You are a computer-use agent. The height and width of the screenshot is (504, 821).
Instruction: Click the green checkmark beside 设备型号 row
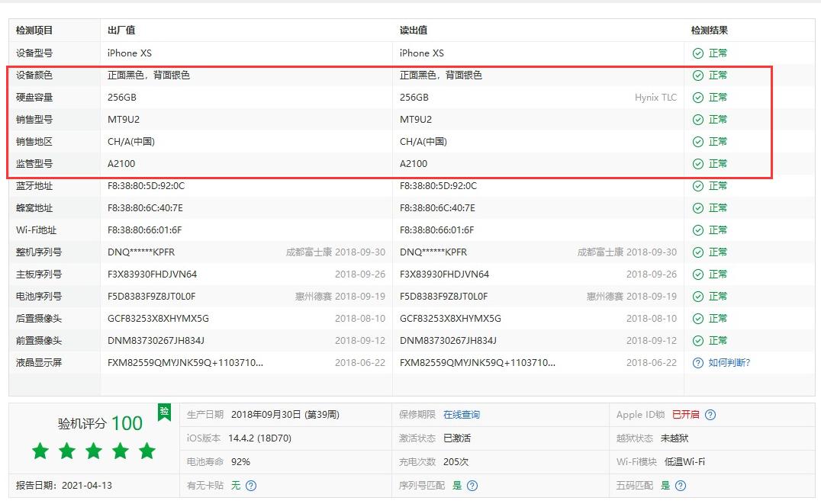[697, 53]
